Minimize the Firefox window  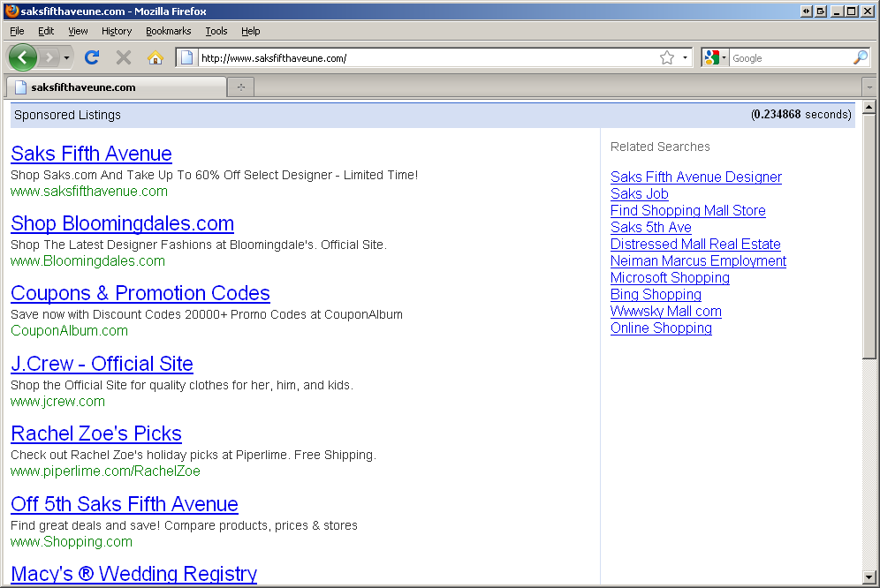(837, 11)
